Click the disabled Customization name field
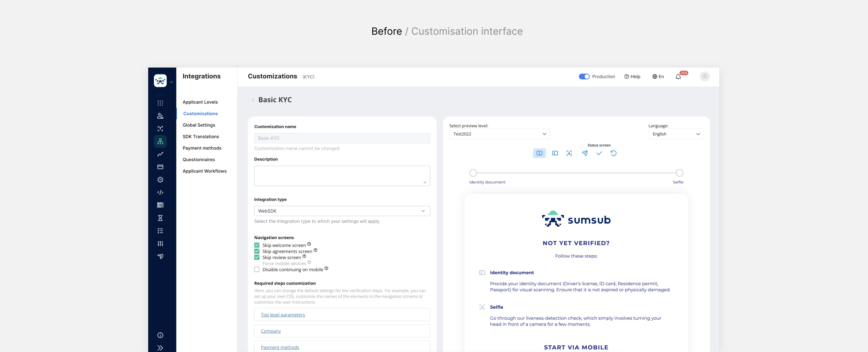 click(342, 138)
